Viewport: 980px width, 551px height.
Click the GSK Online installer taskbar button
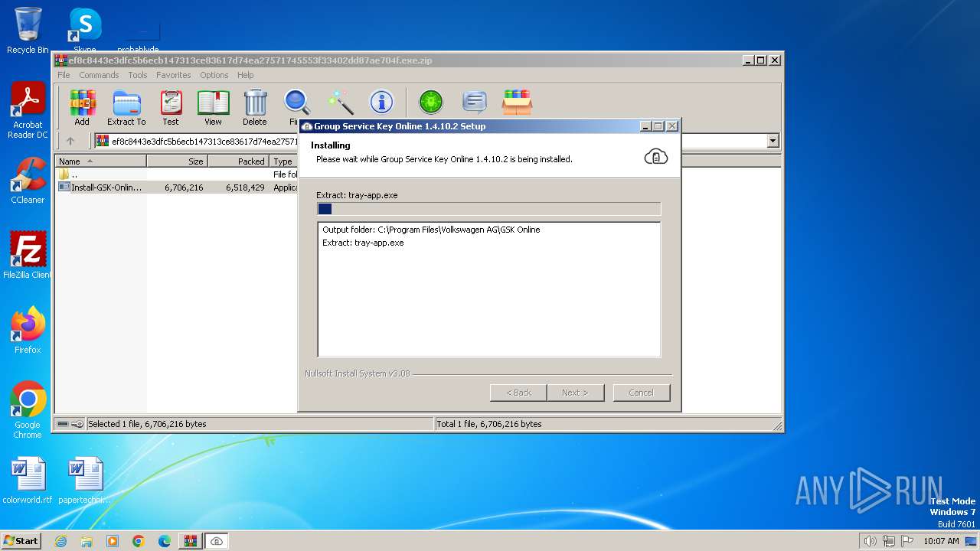217,541
